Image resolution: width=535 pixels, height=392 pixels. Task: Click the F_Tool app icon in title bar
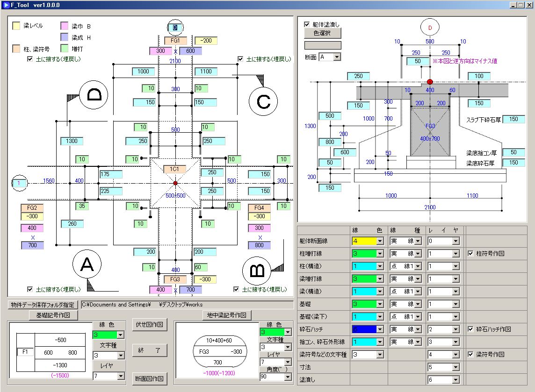point(7,5)
